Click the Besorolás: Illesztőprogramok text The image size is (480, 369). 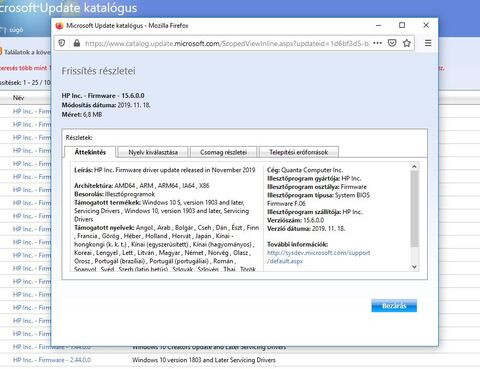[114, 194]
